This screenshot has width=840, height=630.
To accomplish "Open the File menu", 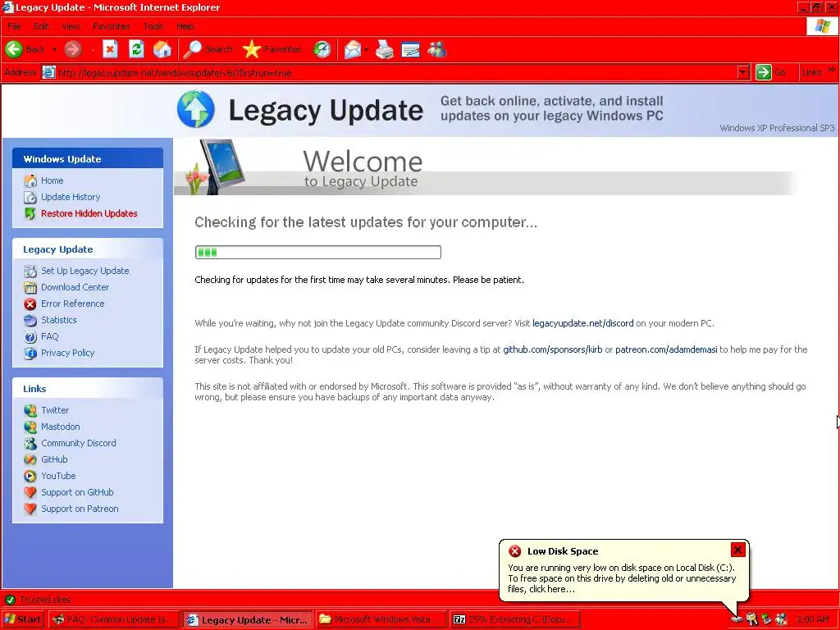I will pyautogui.click(x=15, y=26).
